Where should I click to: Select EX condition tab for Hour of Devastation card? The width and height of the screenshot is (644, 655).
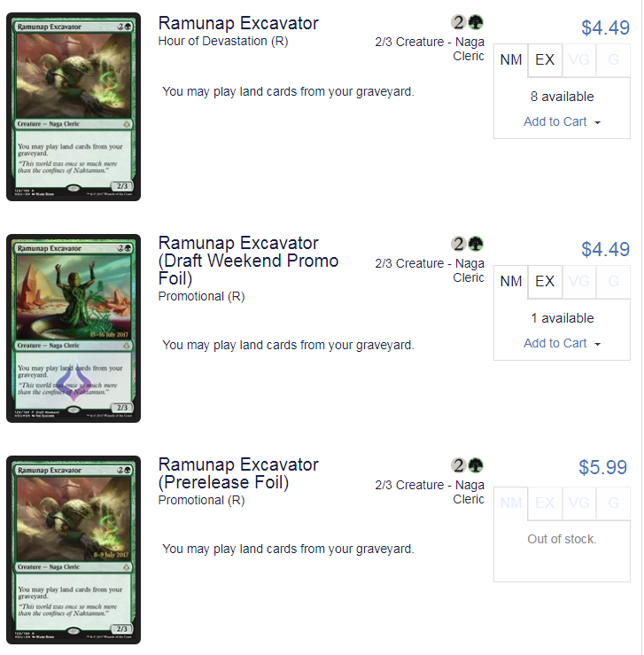(x=545, y=60)
